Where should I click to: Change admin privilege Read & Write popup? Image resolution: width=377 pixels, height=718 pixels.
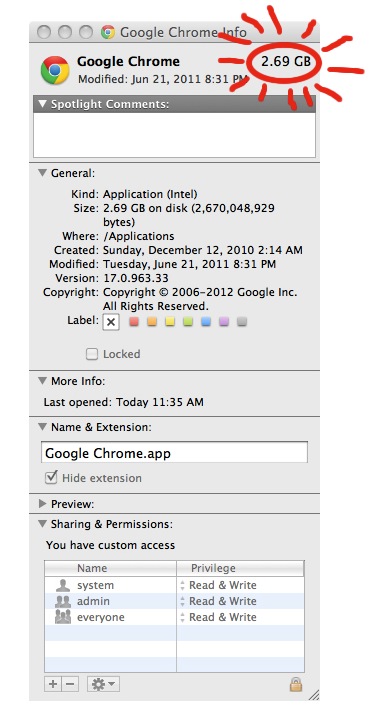[x=218, y=601]
